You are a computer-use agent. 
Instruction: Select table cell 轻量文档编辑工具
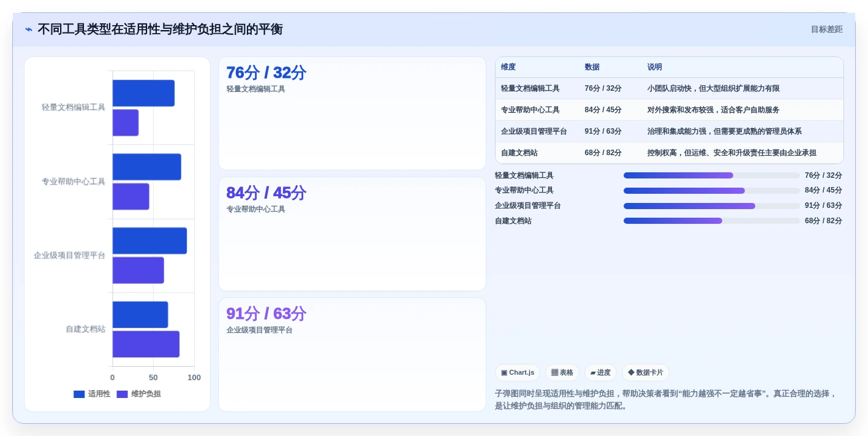[x=530, y=88]
